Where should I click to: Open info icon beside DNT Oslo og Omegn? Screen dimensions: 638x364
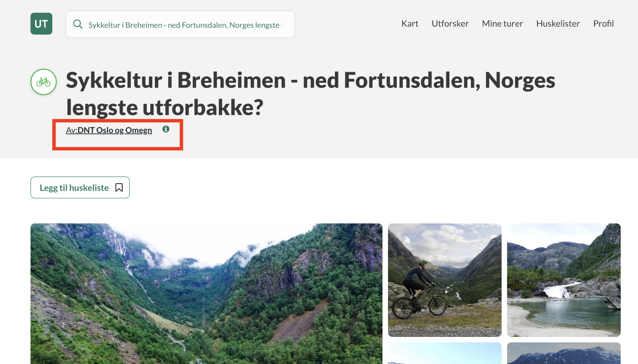[x=166, y=129]
